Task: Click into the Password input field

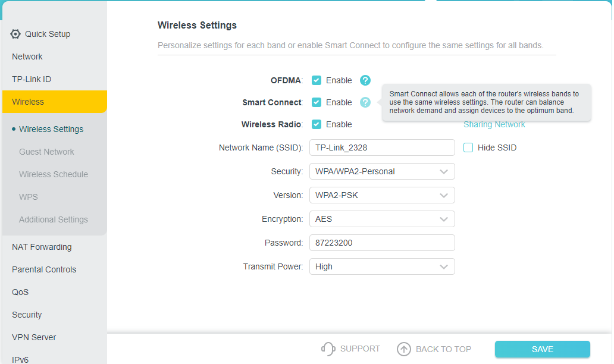Action: (x=382, y=243)
